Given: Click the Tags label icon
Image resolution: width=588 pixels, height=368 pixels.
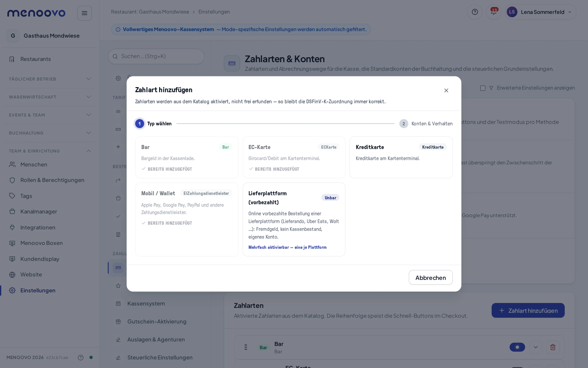Looking at the screenshot, I should [x=12, y=196].
